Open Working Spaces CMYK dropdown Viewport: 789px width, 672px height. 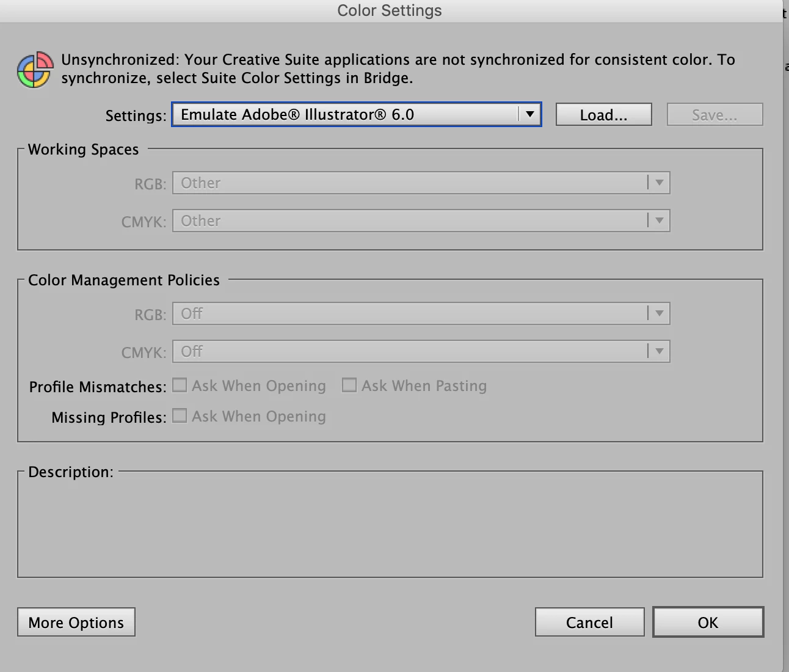pyautogui.click(x=421, y=221)
